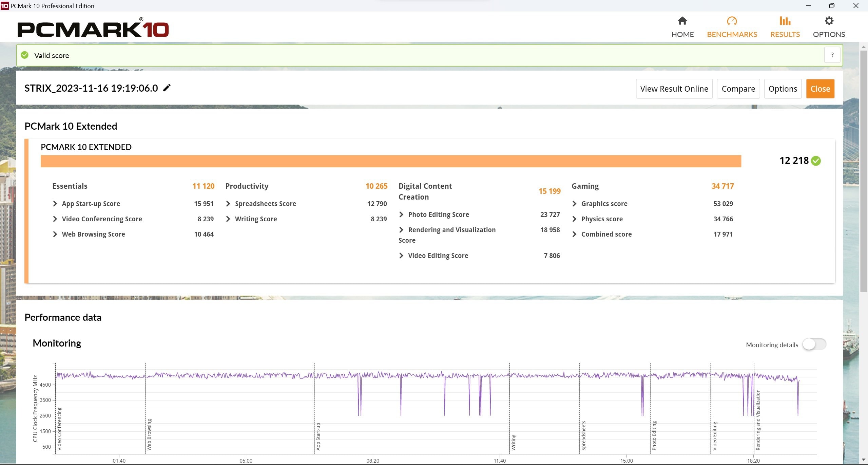Open the RESULTS panel icon

(785, 21)
